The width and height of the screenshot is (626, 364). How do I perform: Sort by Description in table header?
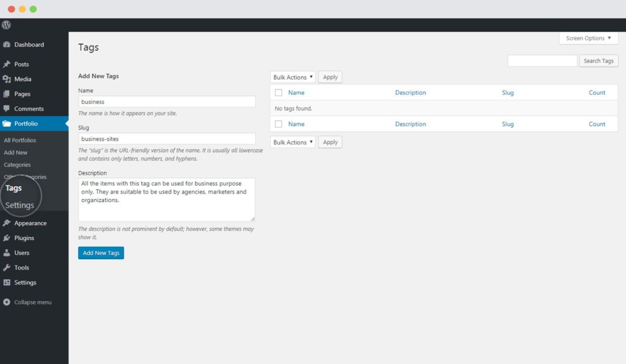(x=410, y=92)
